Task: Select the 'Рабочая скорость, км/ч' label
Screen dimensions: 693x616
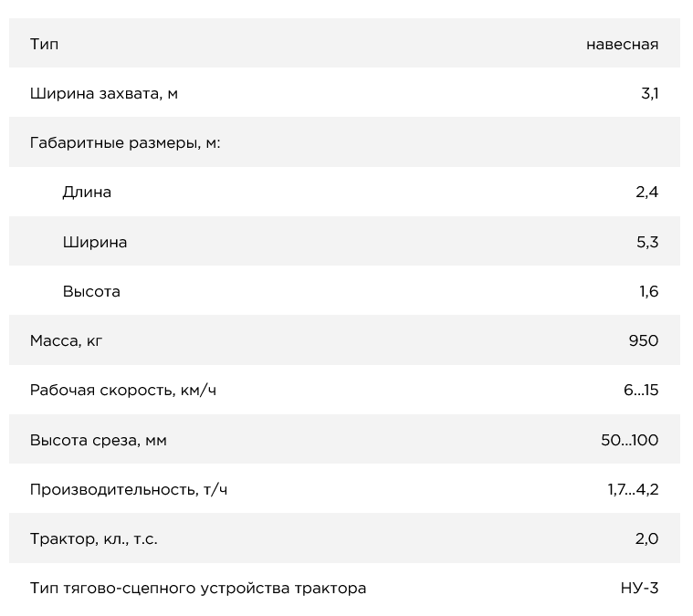Action: (x=123, y=390)
